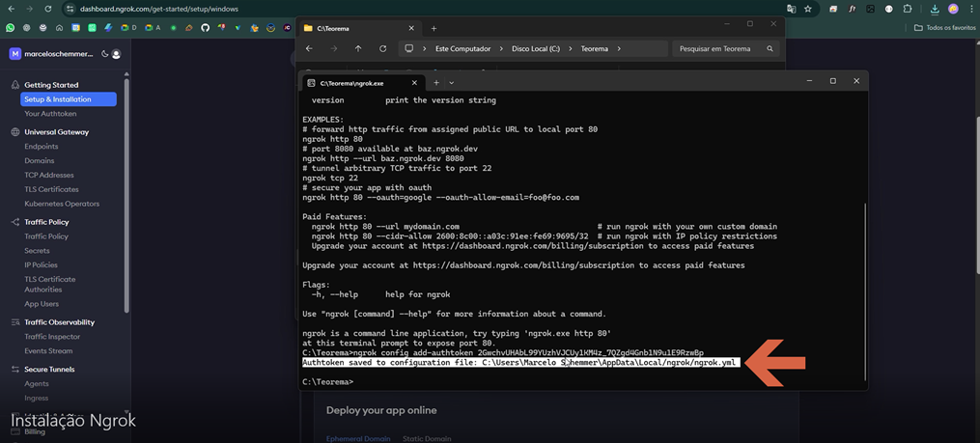The width and height of the screenshot is (980, 443).
Task: Switch to the Ephemeral Domain tab
Action: [x=358, y=439]
